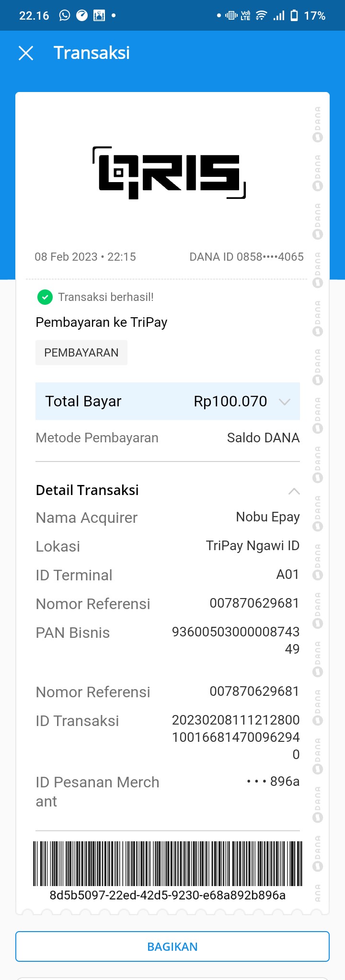Viewport: 345px width, 980px height.
Task: Tap the Saldo DANA payment method
Action: 263,438
